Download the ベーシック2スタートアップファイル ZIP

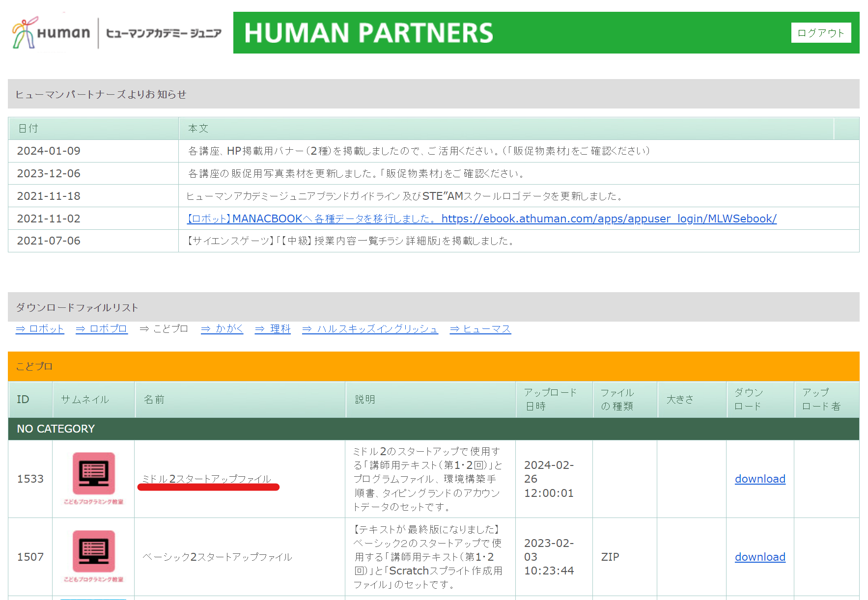[760, 557]
